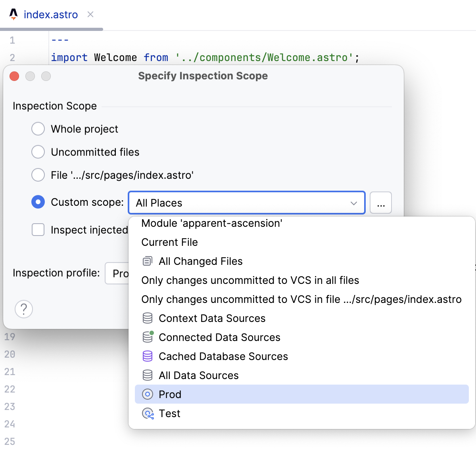Viewport: 476px width, 452px height.
Task: Select Module 'apparent-ascension' scope entry
Action: [x=212, y=224]
